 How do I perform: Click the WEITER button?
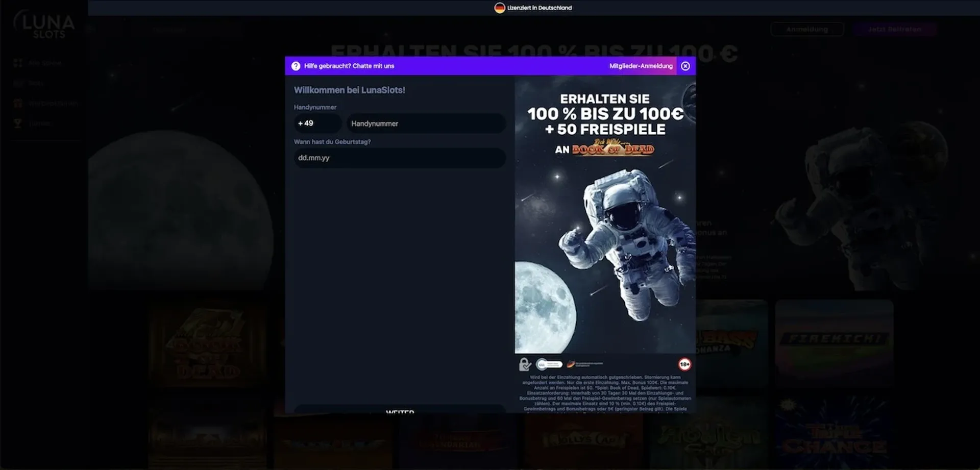click(400, 409)
